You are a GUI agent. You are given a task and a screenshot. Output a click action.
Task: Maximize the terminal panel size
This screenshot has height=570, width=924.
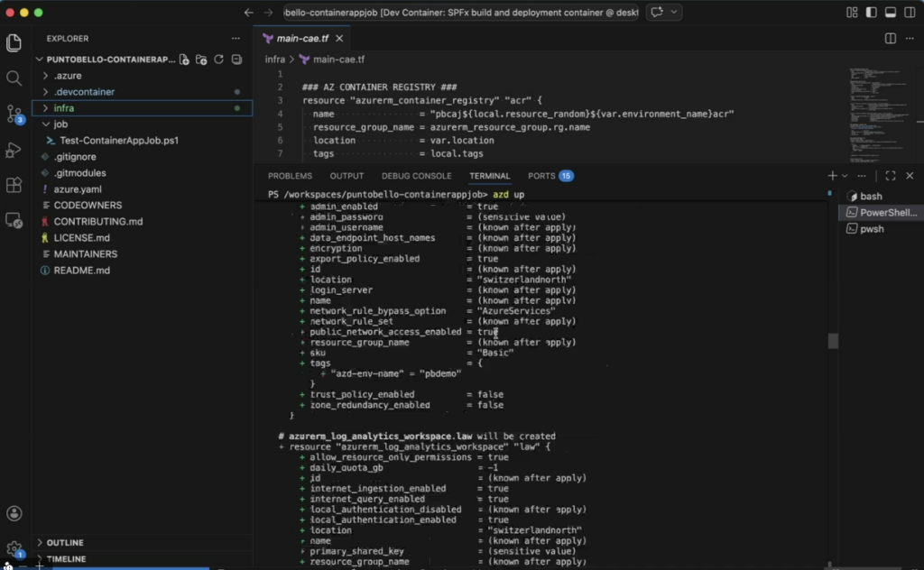pos(891,176)
